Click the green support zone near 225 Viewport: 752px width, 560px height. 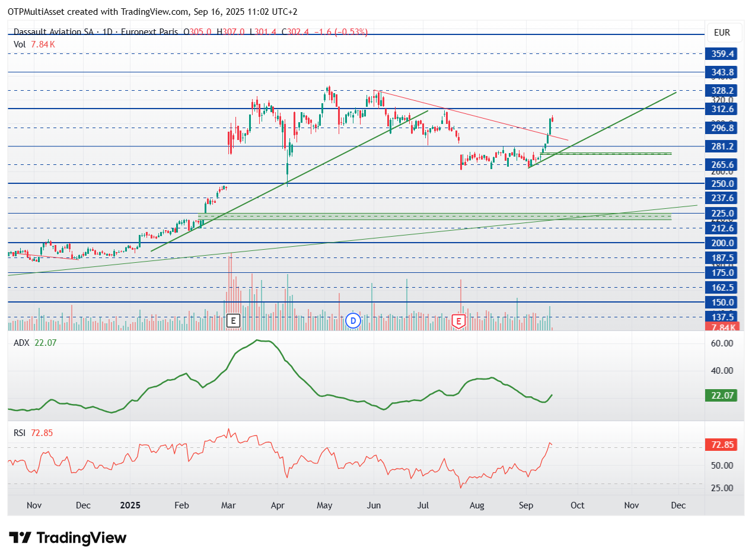coord(434,217)
